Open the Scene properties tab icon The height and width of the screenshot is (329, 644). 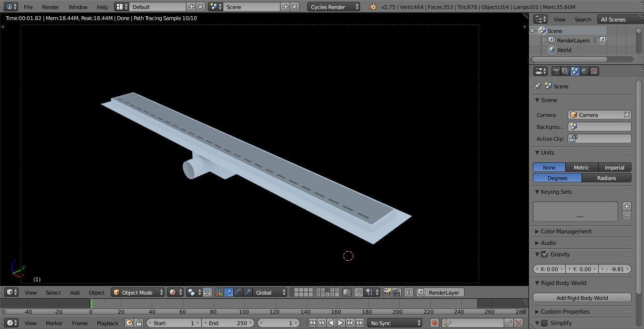(575, 71)
